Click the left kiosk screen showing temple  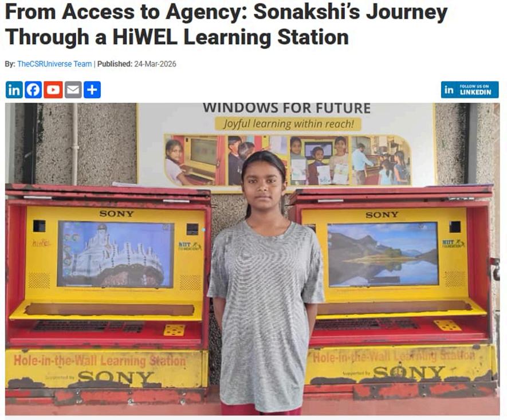(116, 254)
